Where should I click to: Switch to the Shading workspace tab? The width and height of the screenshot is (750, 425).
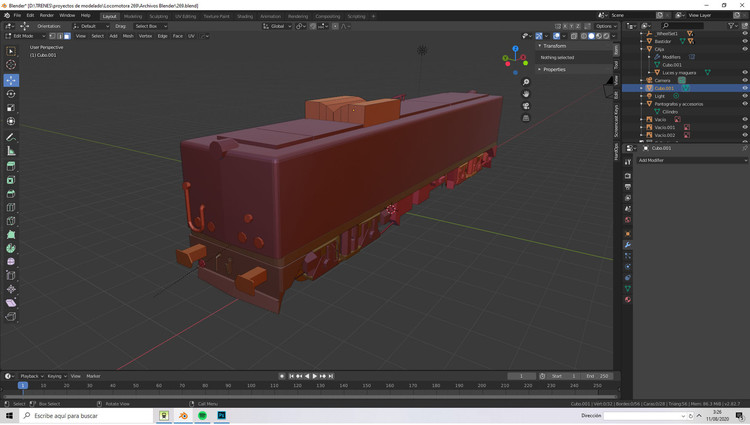click(245, 16)
